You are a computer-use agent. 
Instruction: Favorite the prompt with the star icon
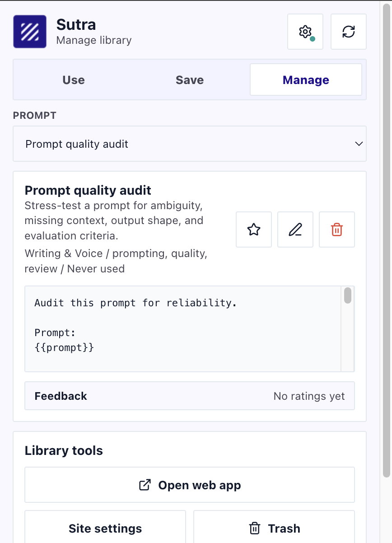(254, 229)
